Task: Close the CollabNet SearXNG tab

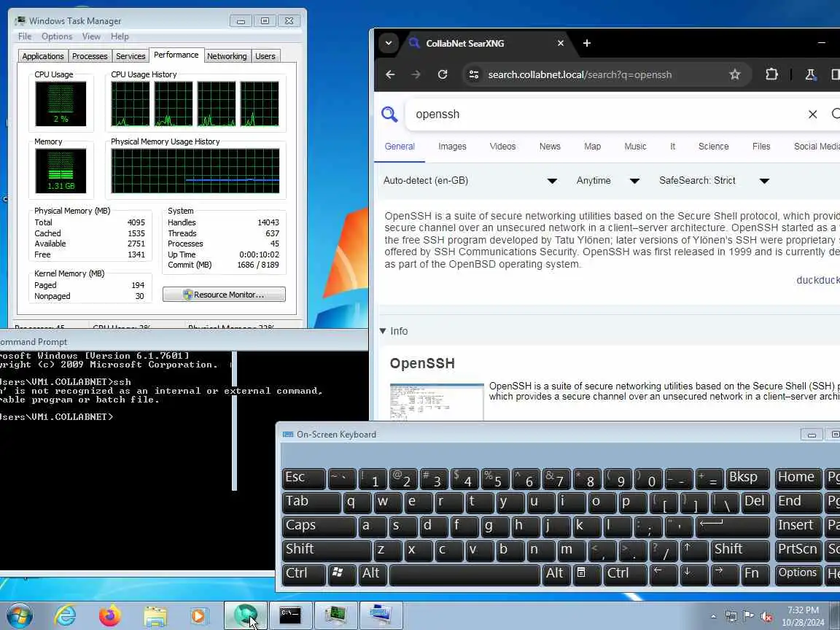Action: [560, 44]
